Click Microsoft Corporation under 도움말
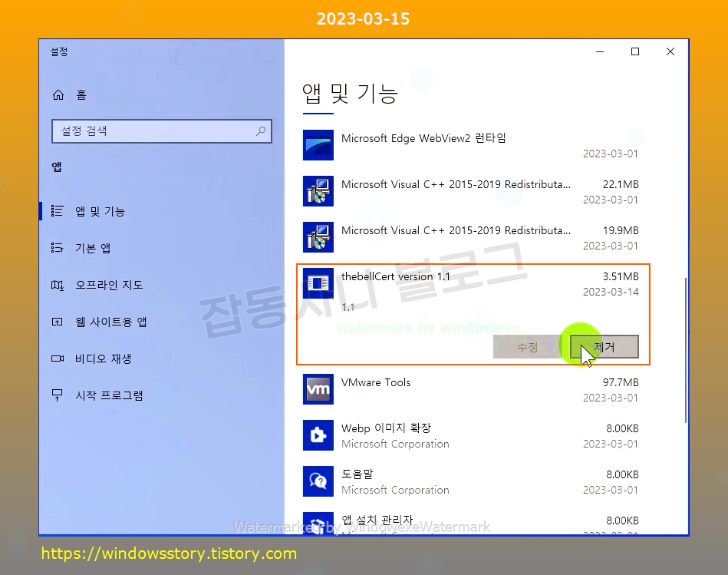 pyautogui.click(x=395, y=490)
